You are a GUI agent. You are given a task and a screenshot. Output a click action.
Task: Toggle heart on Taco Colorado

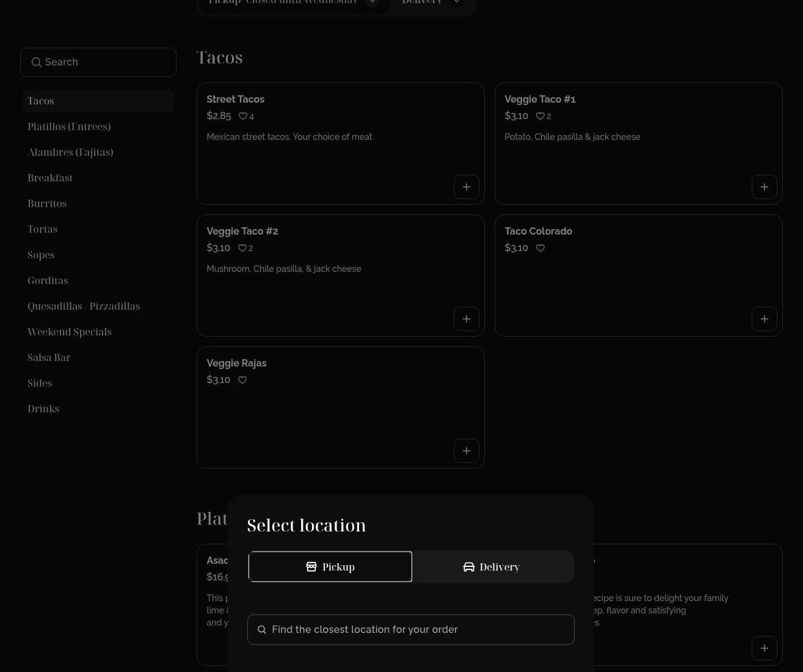[540, 248]
